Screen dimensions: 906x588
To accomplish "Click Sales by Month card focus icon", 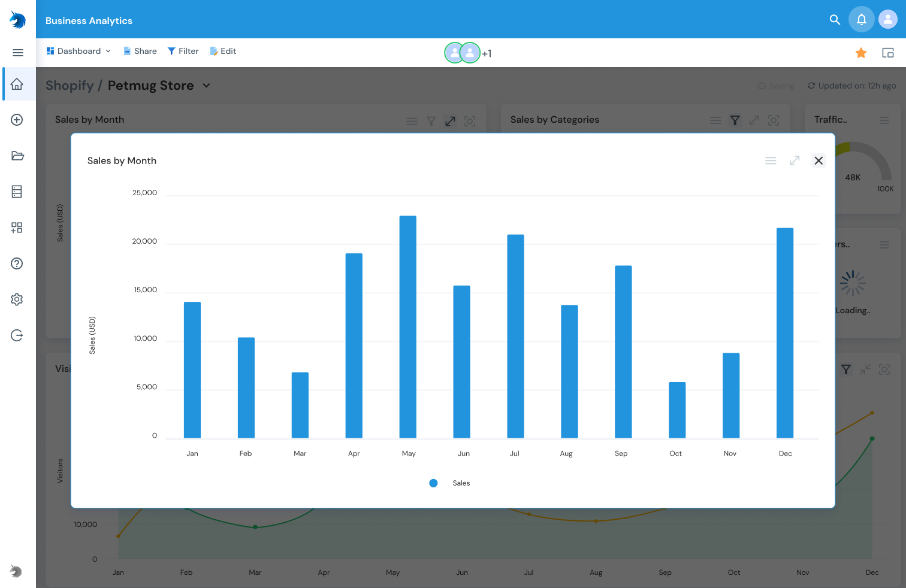I will (x=470, y=122).
